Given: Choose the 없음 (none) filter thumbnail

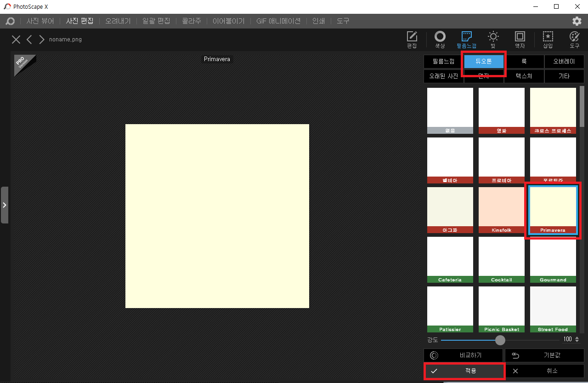Looking at the screenshot, I should click(x=450, y=111).
